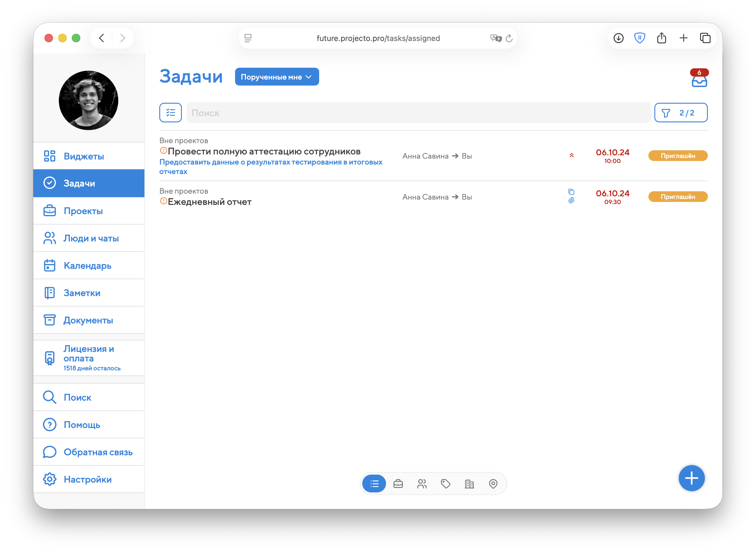Select the briefcase projects grouping icon
The height and width of the screenshot is (553, 756).
[x=398, y=484]
